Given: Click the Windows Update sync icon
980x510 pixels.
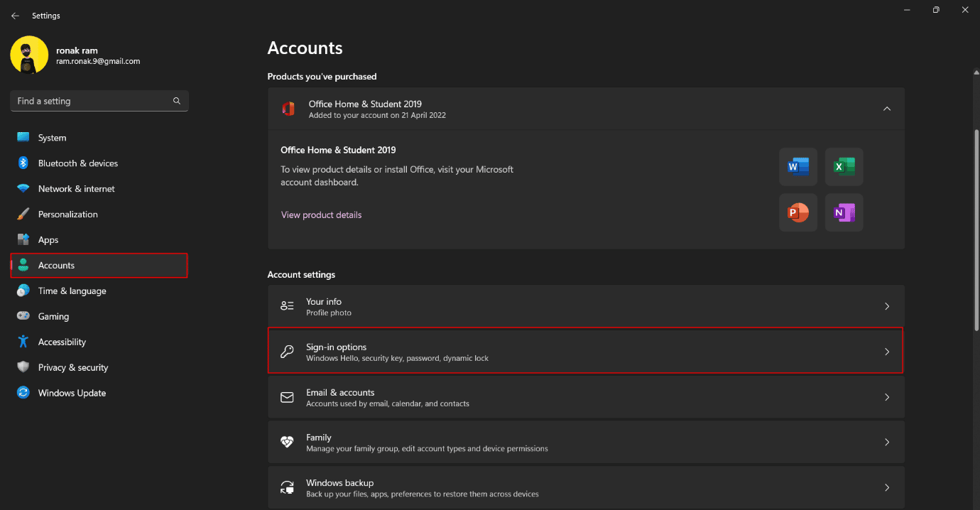Looking at the screenshot, I should point(23,393).
